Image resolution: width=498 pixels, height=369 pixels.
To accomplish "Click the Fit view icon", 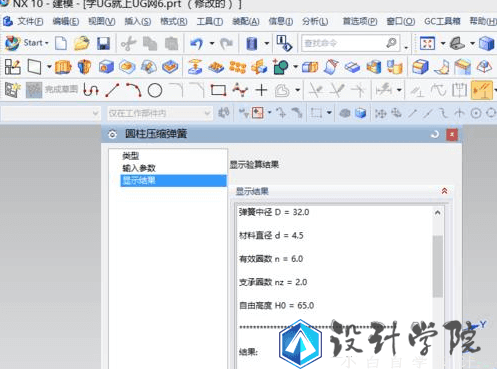I will coord(427,43).
